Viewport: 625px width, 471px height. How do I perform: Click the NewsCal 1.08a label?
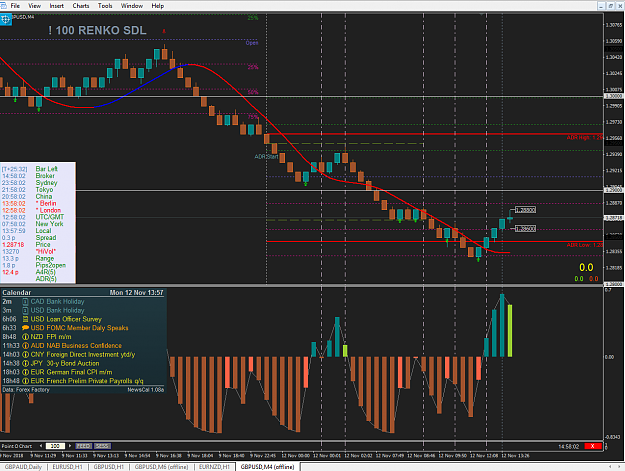pos(146,390)
